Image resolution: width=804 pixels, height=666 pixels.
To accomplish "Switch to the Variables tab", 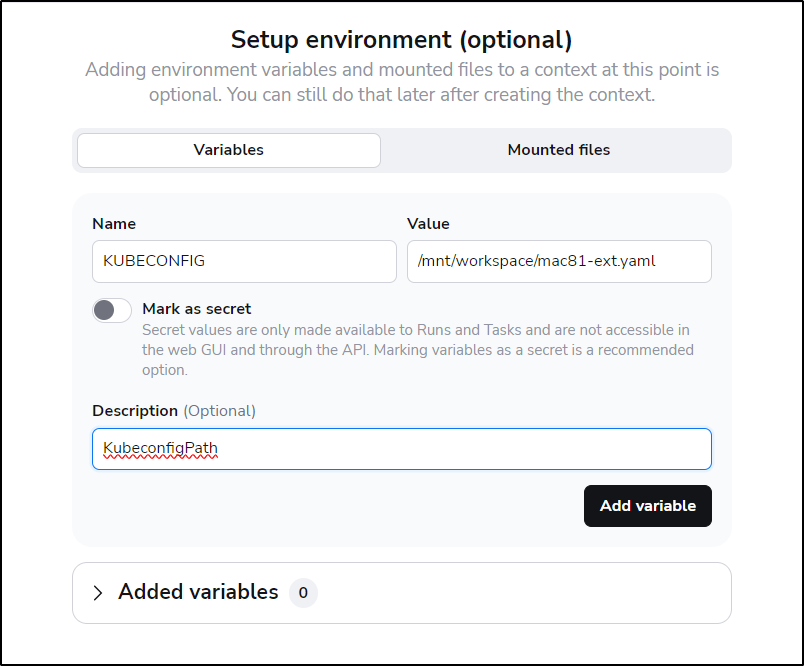I will click(229, 150).
